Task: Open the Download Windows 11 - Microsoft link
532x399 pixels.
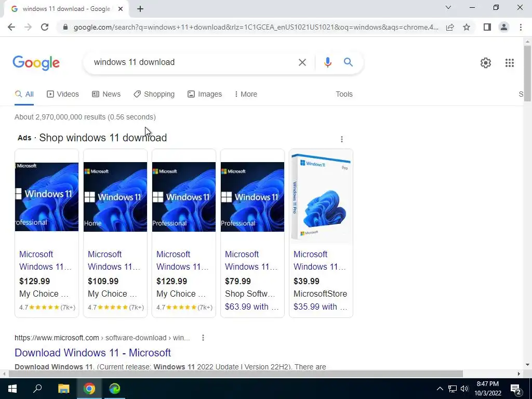Action: point(92,353)
